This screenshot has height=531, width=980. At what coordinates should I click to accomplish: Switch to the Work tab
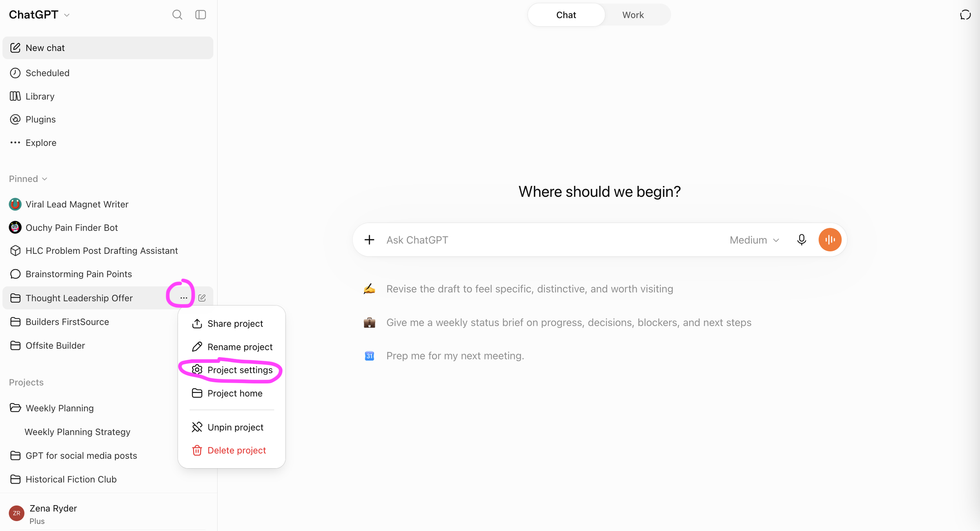(x=633, y=15)
